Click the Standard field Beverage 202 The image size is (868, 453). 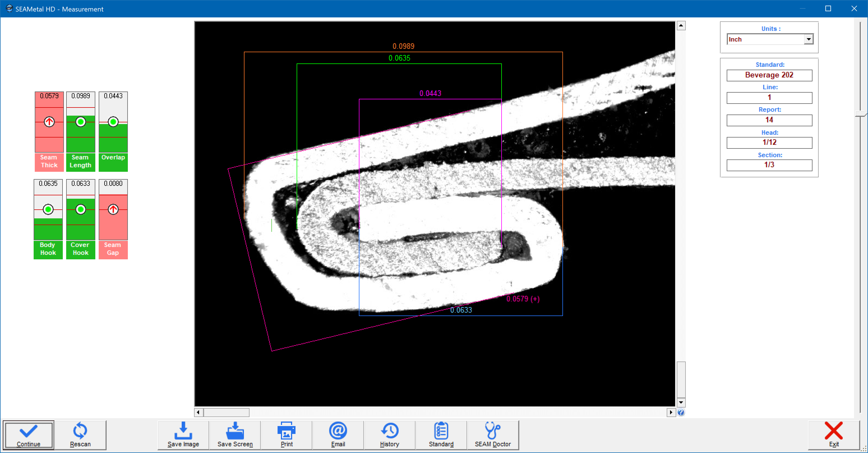pos(769,75)
